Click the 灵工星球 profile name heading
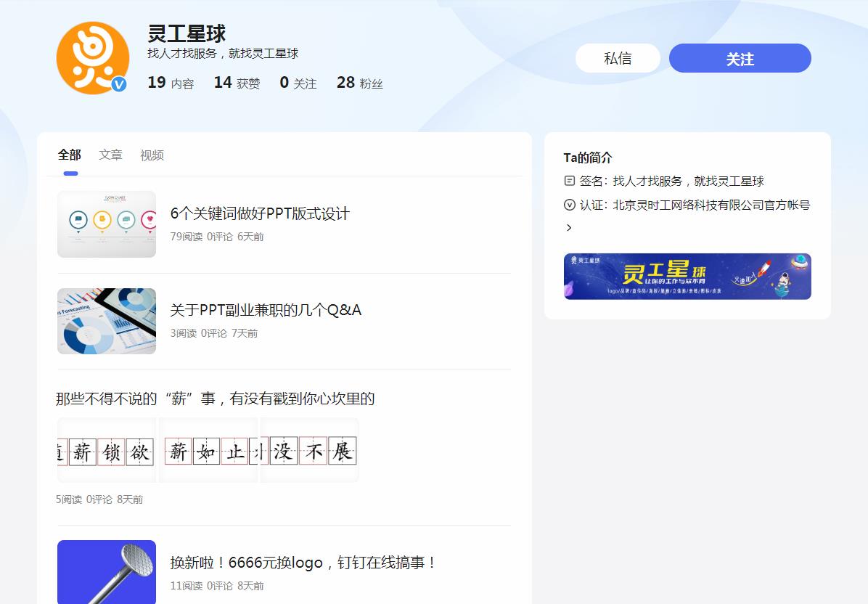868x604 pixels. click(187, 33)
